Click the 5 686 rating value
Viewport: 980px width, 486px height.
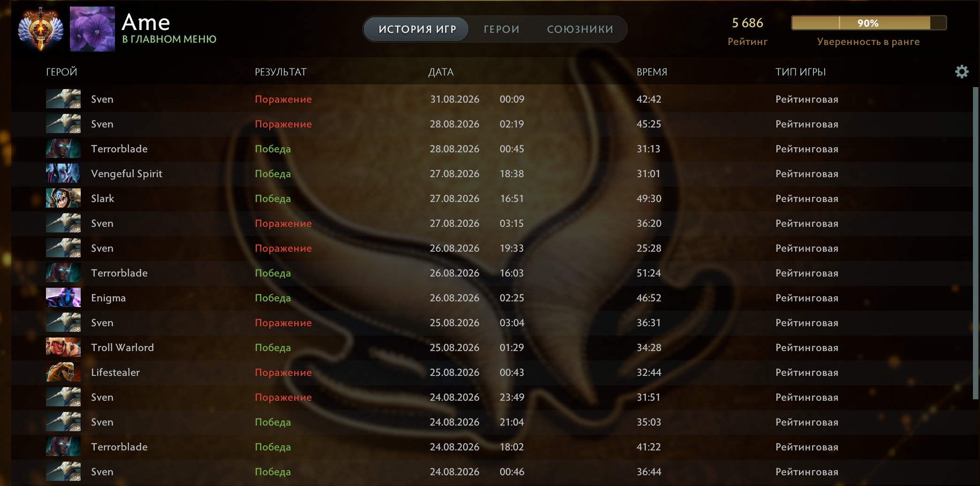coord(747,22)
